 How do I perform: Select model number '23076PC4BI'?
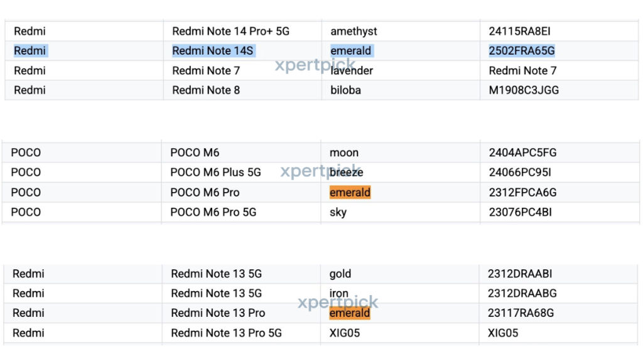[x=520, y=212]
